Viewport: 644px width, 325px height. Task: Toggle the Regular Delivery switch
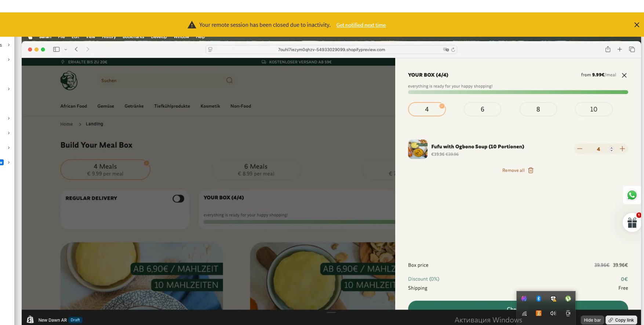click(x=178, y=199)
